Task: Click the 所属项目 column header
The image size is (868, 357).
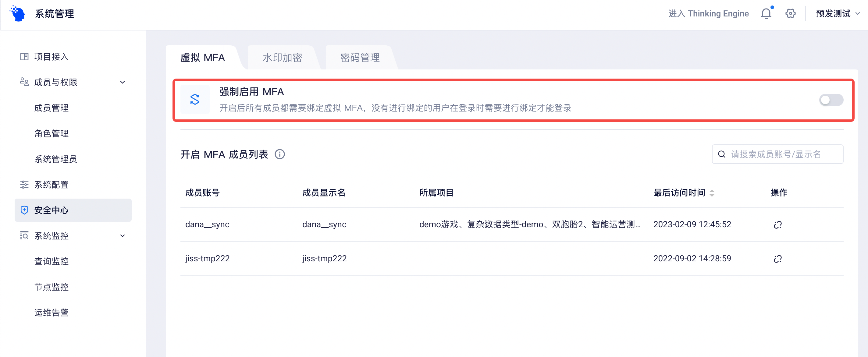Action: coord(436,193)
